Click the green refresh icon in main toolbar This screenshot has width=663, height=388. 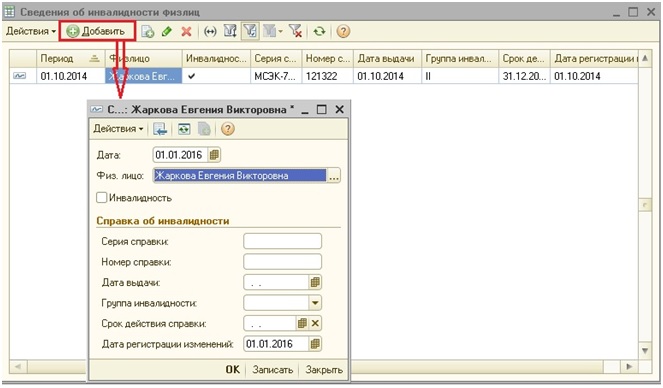coord(320,31)
